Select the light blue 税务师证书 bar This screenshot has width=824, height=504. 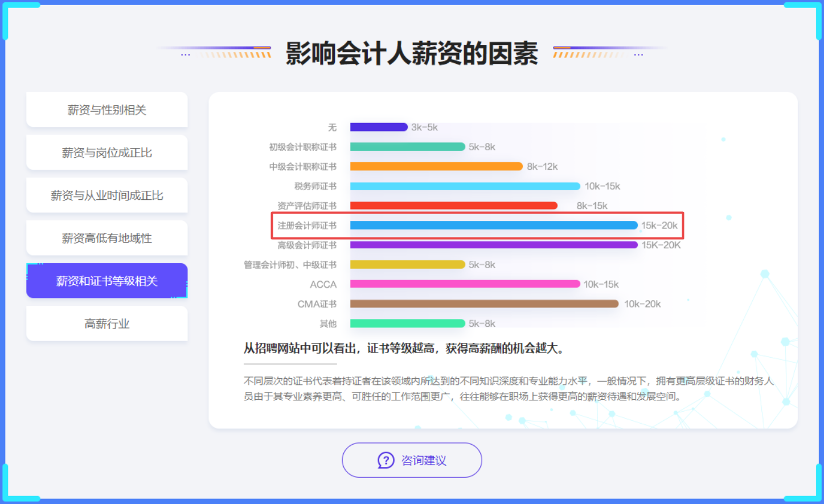(x=465, y=186)
